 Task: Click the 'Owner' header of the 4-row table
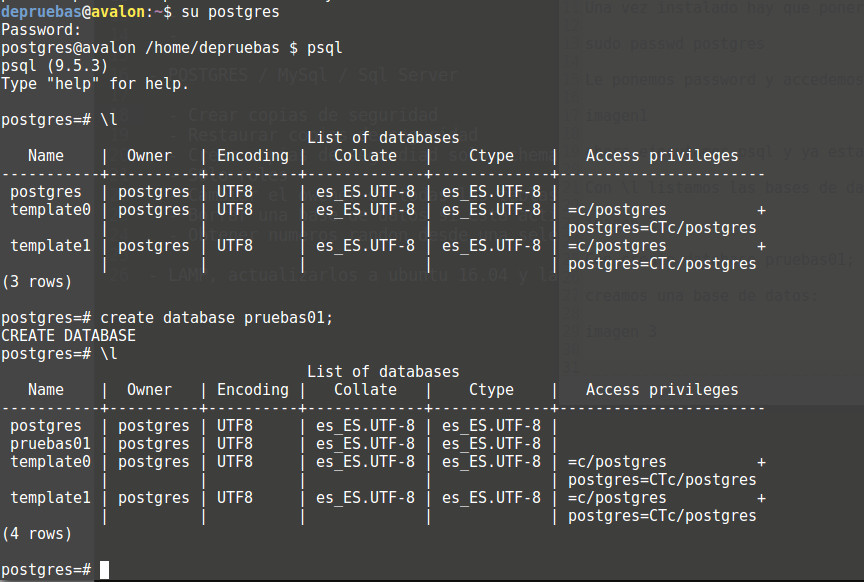click(x=149, y=390)
